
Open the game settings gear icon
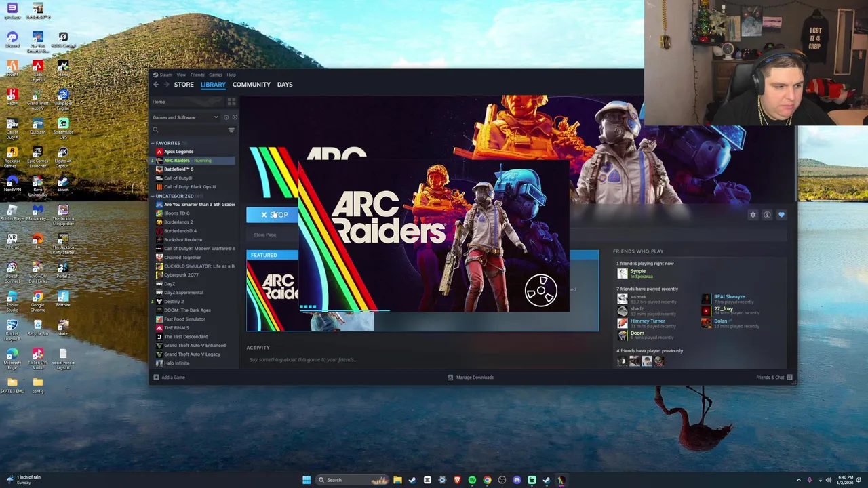tap(753, 215)
